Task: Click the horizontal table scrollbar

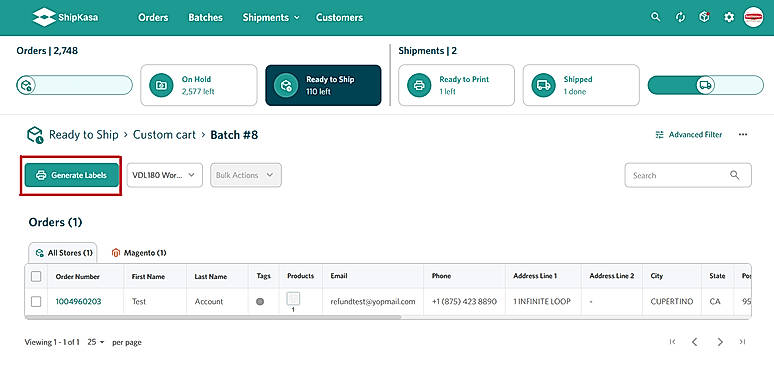Action: (213, 317)
